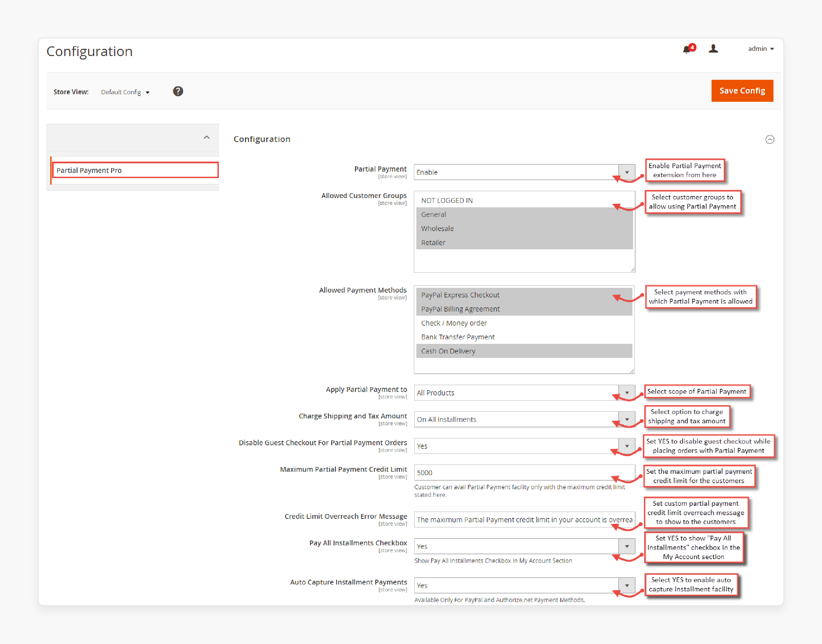This screenshot has height=644, width=822.
Task: Open Apply Partial Payment to dropdown
Action: pos(524,393)
